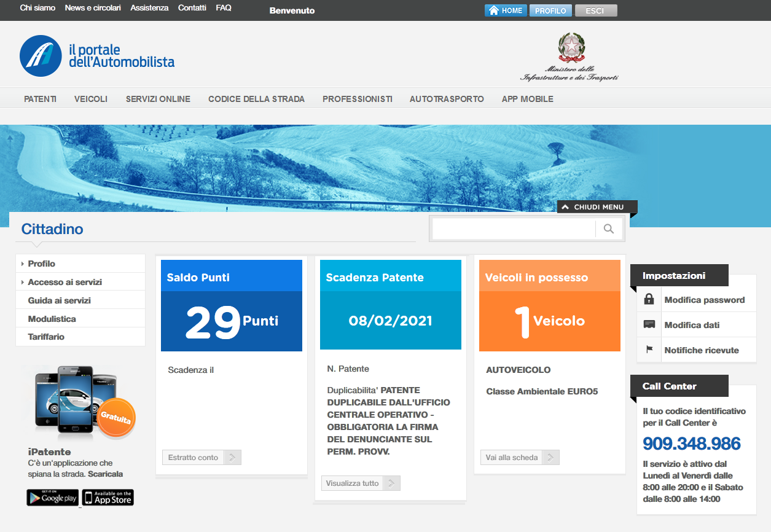
Task: Click the Classe Ambientale EURO5 text
Action: [x=542, y=391]
